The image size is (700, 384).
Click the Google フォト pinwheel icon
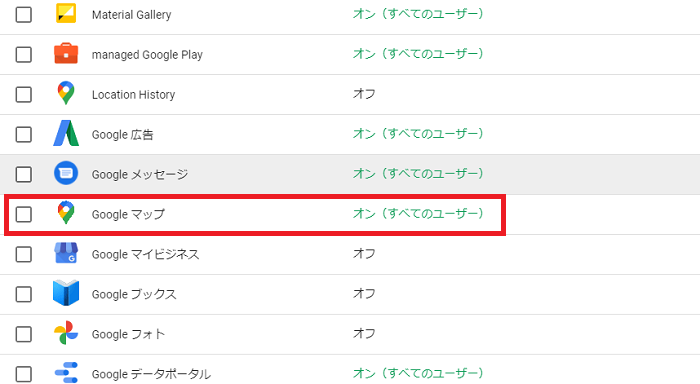66,333
